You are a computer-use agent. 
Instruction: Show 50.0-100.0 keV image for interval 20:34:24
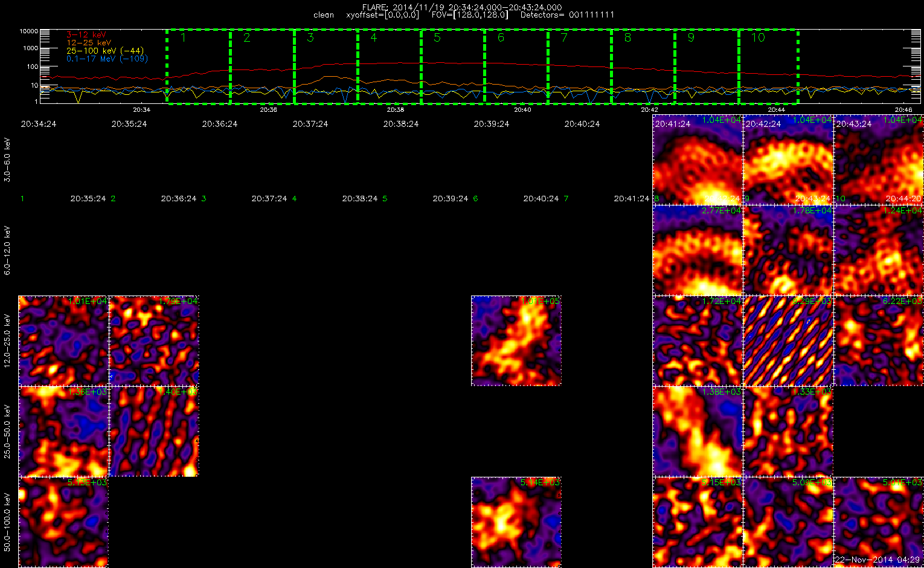63,522
